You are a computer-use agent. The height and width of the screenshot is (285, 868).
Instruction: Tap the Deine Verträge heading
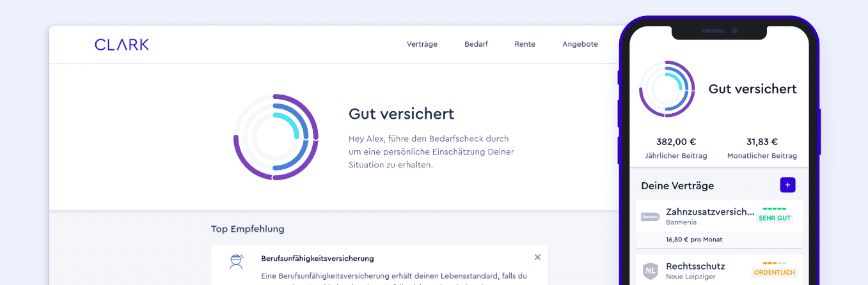point(677,186)
